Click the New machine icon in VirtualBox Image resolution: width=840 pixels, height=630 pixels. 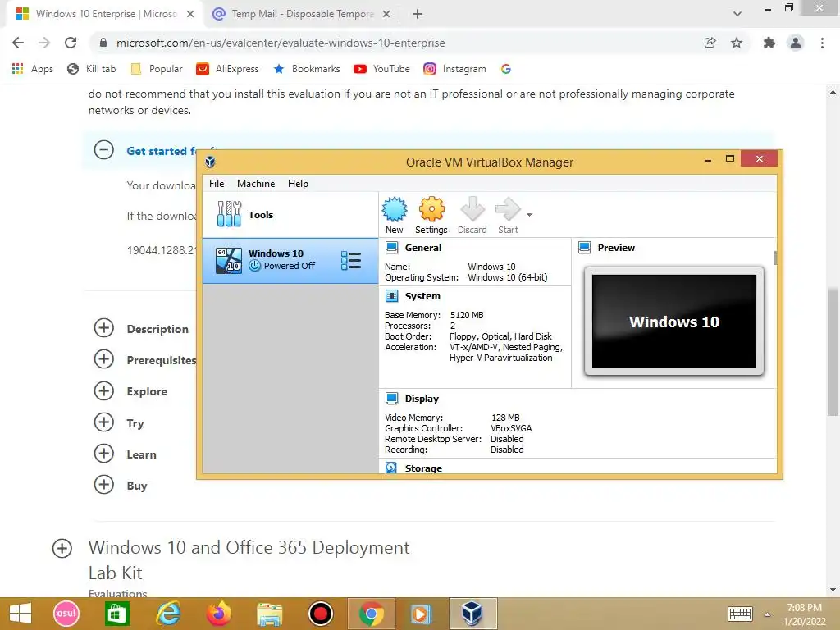coord(395,209)
